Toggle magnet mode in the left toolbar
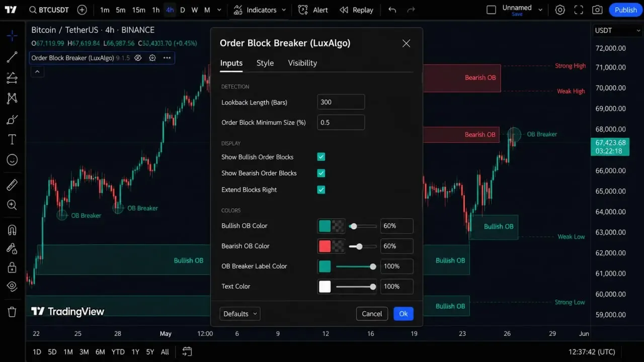Image resolution: width=644 pixels, height=362 pixels. pyautogui.click(x=12, y=230)
